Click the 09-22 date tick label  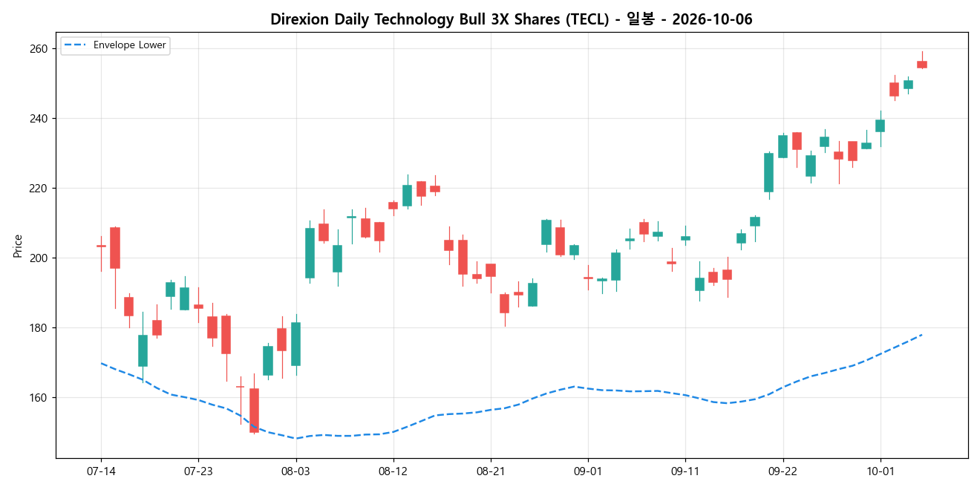783,471
